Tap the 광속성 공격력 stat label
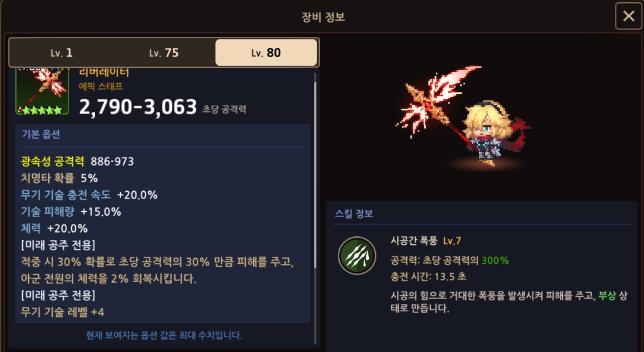Image resolution: width=644 pixels, height=352 pixels. (52, 161)
